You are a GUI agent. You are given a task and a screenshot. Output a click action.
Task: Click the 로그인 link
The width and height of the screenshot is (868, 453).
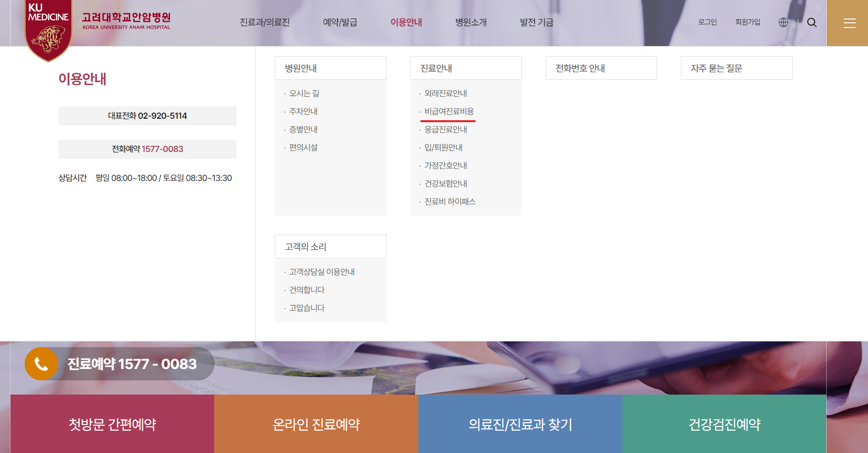[x=707, y=22]
